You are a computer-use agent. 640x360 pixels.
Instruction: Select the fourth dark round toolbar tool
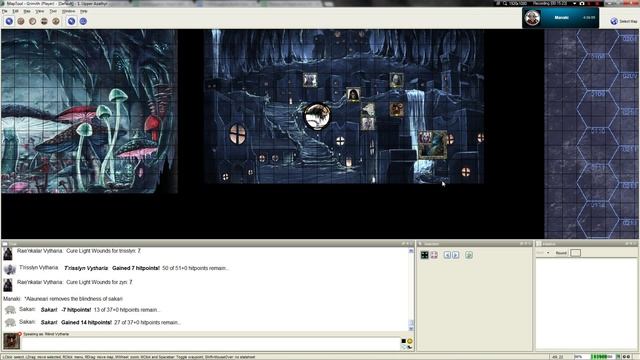coord(44,21)
